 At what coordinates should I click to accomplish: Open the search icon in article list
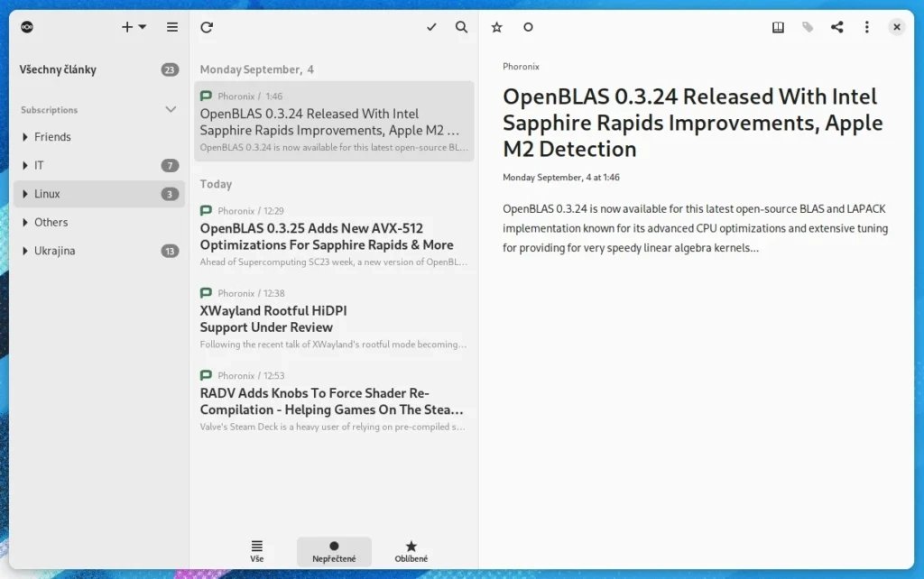[x=461, y=27]
